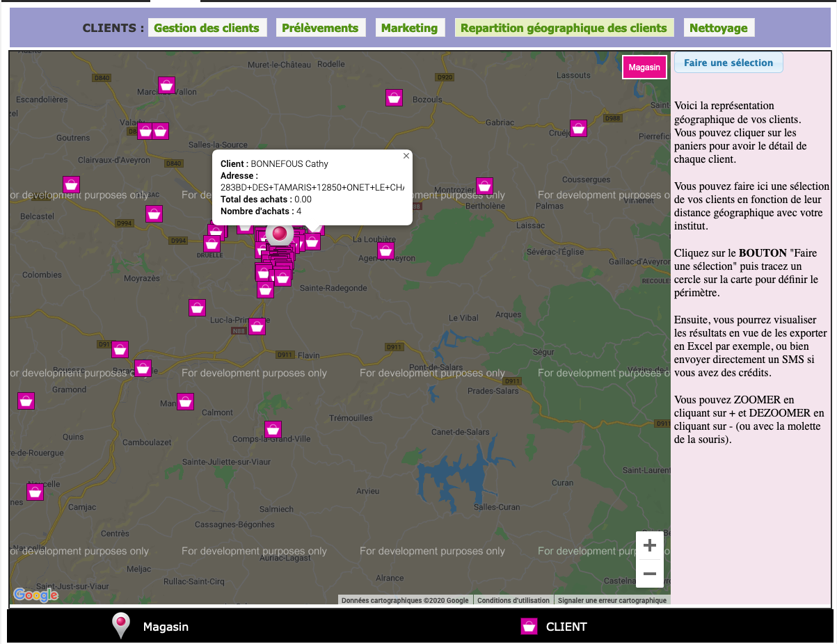Select the basket marker on N88 at Luc-la-Primaube

coord(257,326)
